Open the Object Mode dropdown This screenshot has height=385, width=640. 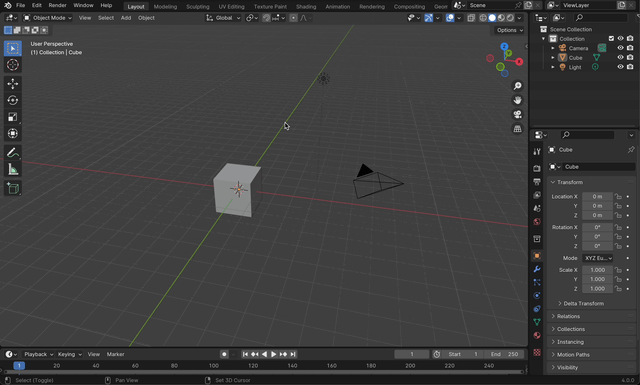point(47,18)
